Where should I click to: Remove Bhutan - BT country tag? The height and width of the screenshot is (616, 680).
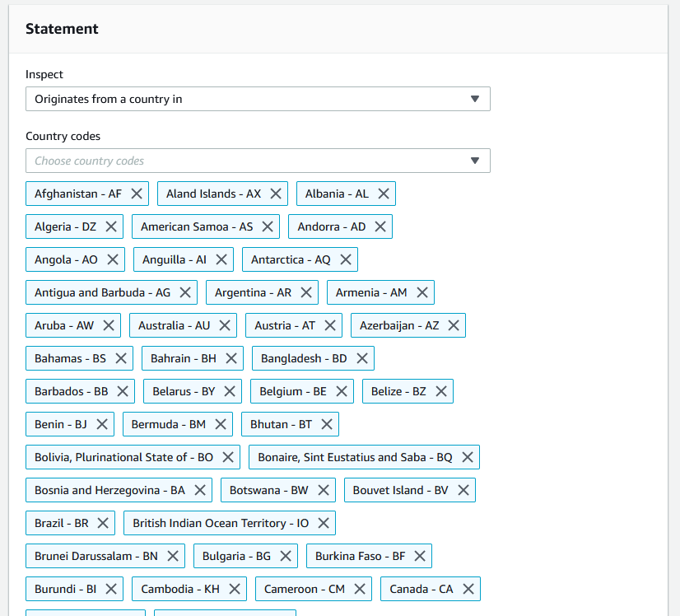point(327,424)
